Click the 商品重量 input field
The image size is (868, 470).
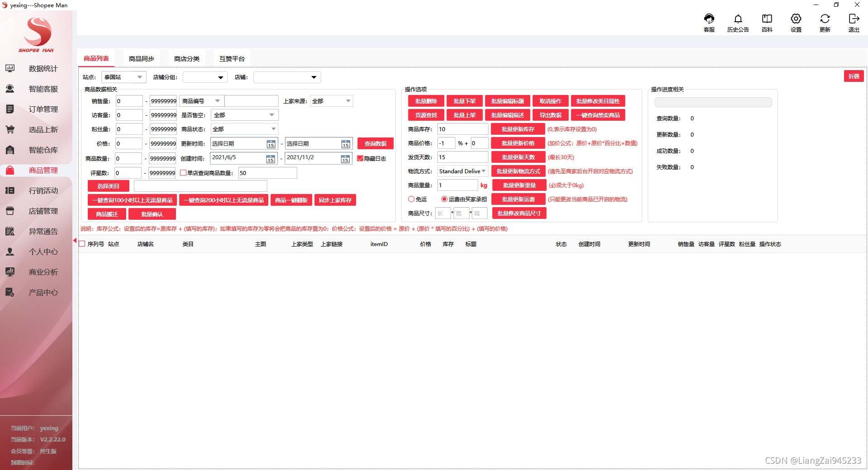[x=458, y=185]
